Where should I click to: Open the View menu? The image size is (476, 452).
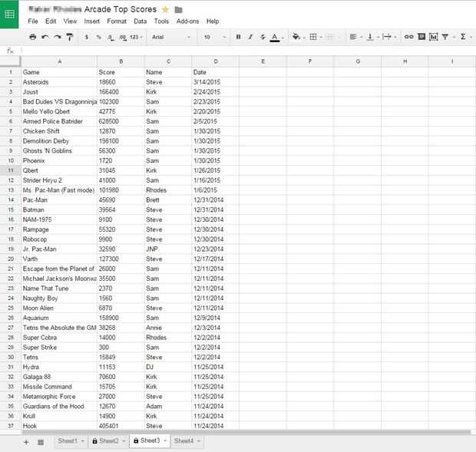70,21
